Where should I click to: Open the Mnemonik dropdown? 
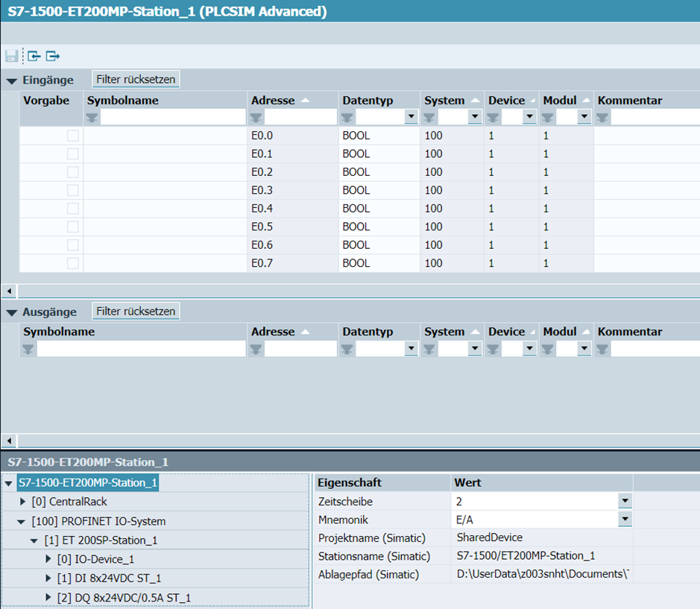(x=625, y=520)
